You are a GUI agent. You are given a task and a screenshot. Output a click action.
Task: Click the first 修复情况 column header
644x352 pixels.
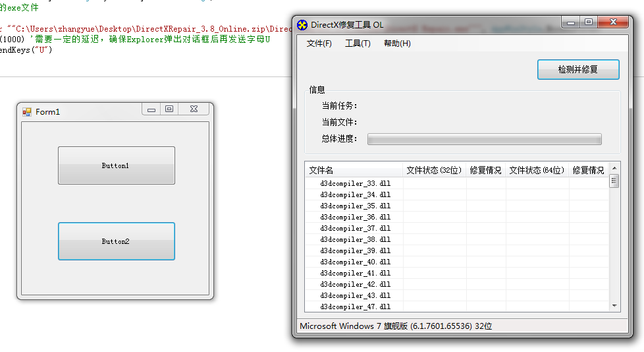click(486, 170)
